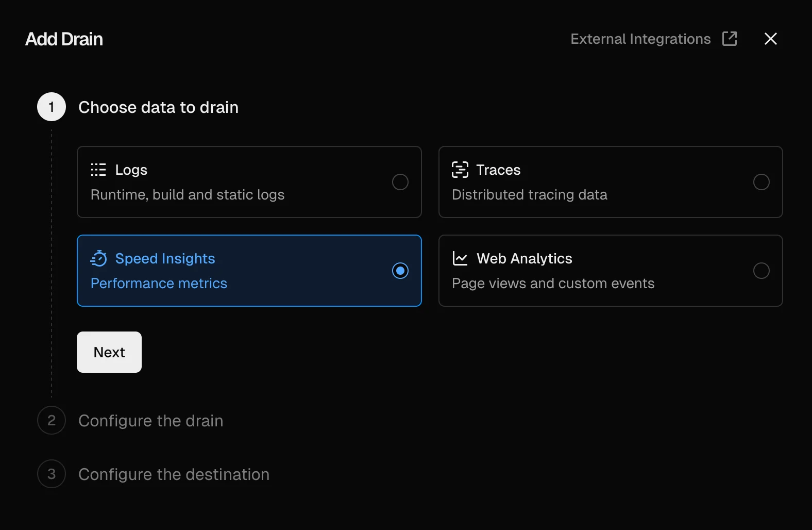This screenshot has width=812, height=530.
Task: Click the Next button
Action: tap(109, 352)
